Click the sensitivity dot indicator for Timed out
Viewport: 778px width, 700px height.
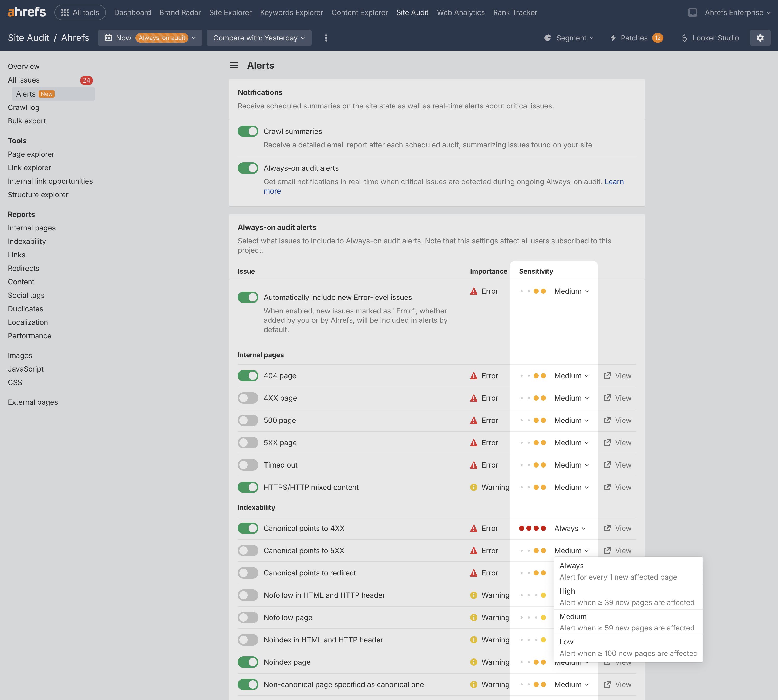click(x=535, y=465)
